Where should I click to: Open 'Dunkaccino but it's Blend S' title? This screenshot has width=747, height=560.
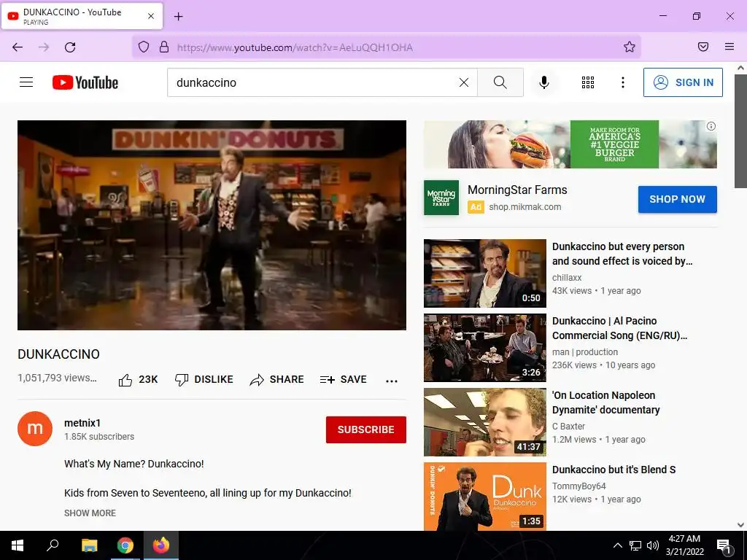coord(614,470)
